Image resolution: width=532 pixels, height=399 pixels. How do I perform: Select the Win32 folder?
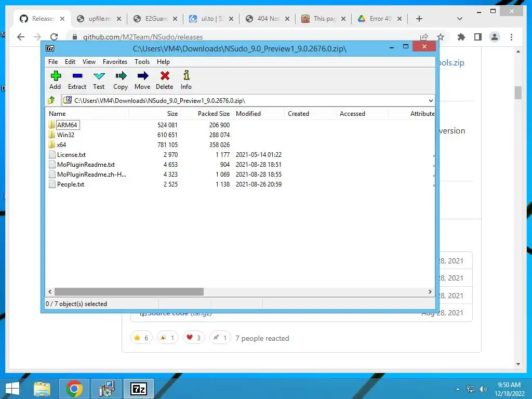[x=65, y=135]
